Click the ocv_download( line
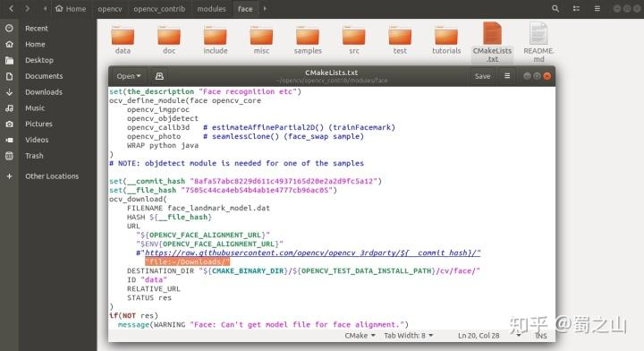This screenshot has width=644, height=351. 138,199
